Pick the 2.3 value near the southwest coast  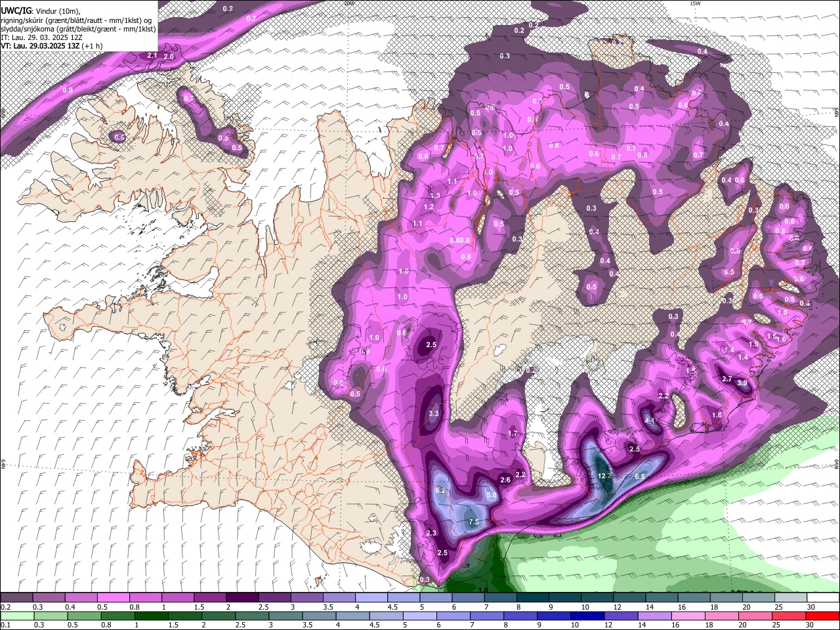coord(431,534)
